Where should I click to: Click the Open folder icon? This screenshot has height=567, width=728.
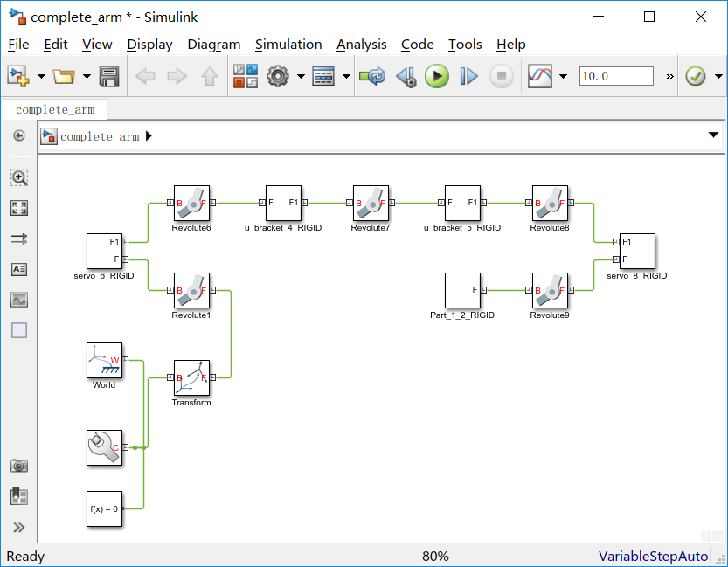point(64,76)
